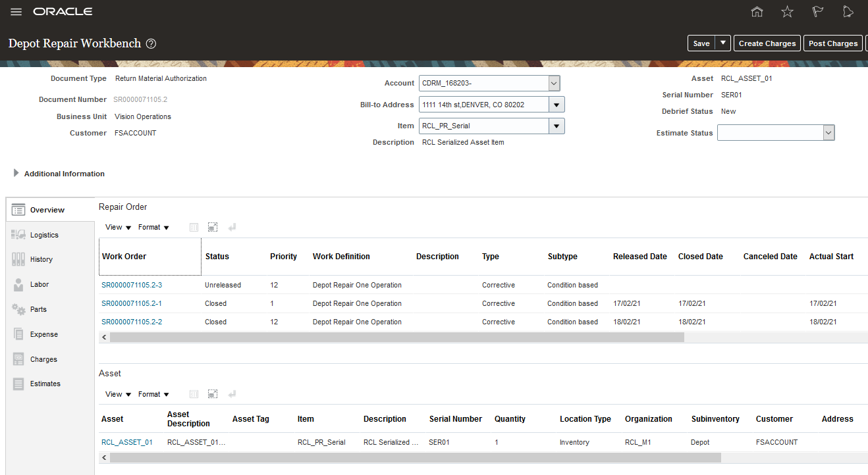The width and height of the screenshot is (868, 475).
Task: Open the notifications bell icon
Action: [848, 12]
